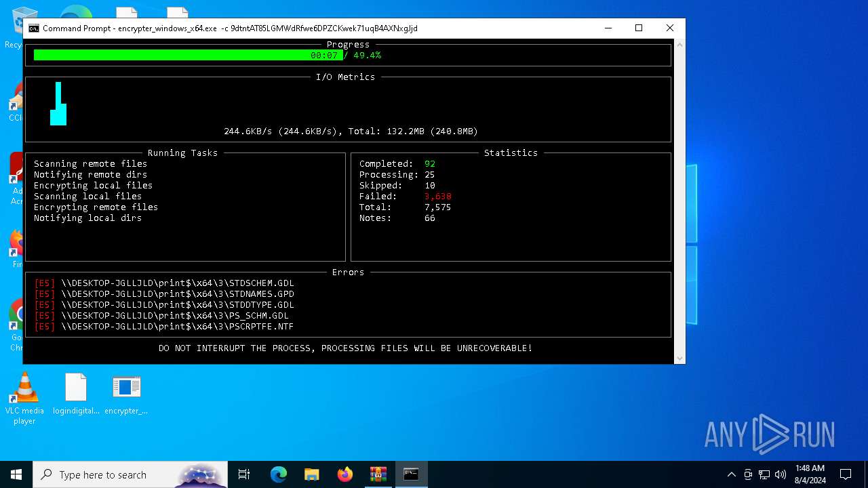Click the 'Notifying local dirs' task line
This screenshot has height=488, width=868.
(x=87, y=218)
